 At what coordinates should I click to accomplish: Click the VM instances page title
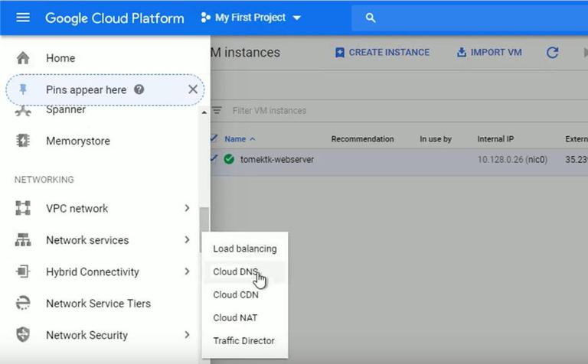[x=245, y=53]
